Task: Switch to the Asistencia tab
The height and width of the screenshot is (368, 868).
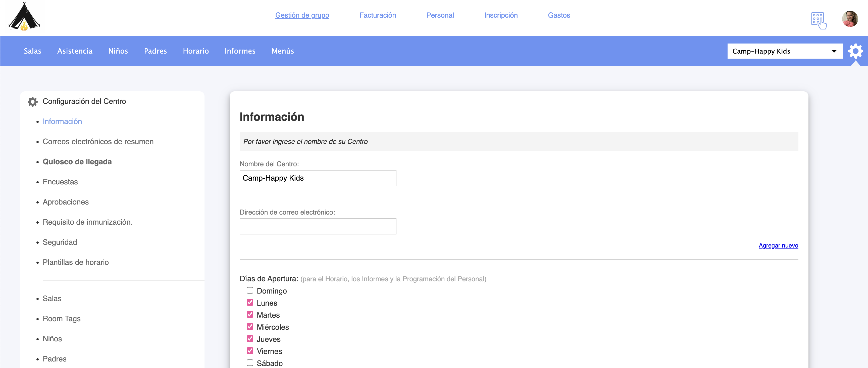Action: (x=75, y=51)
